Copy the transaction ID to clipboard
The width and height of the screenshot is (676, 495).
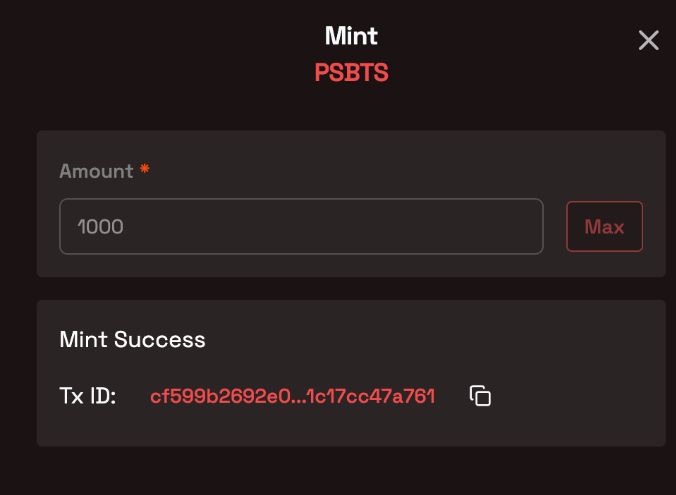(480, 396)
